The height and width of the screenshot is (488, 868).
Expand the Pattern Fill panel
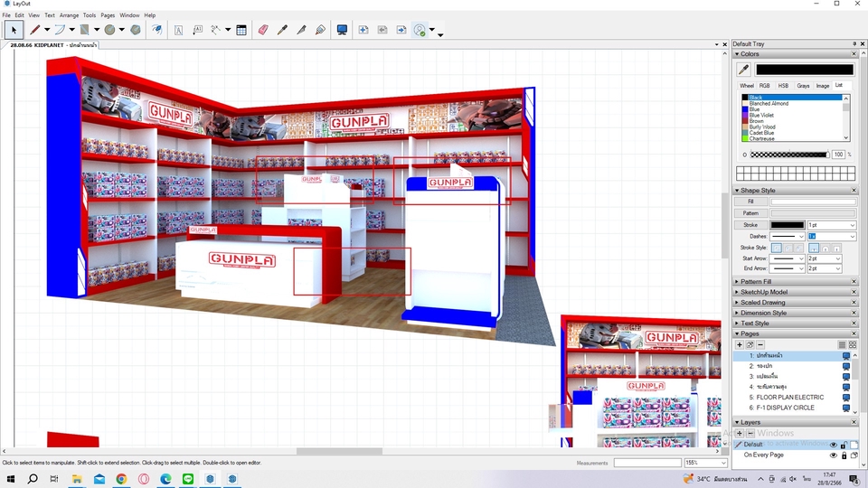pyautogui.click(x=756, y=282)
